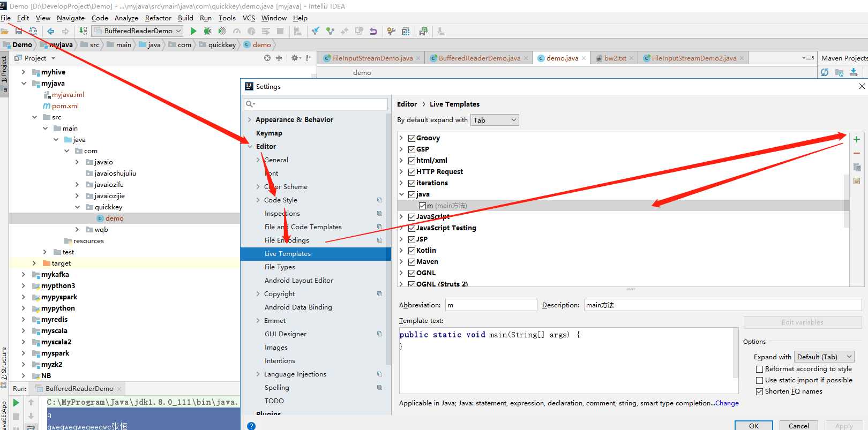Click the green Rerun icon in Run panel
This screenshot has height=430, width=868.
point(16,402)
